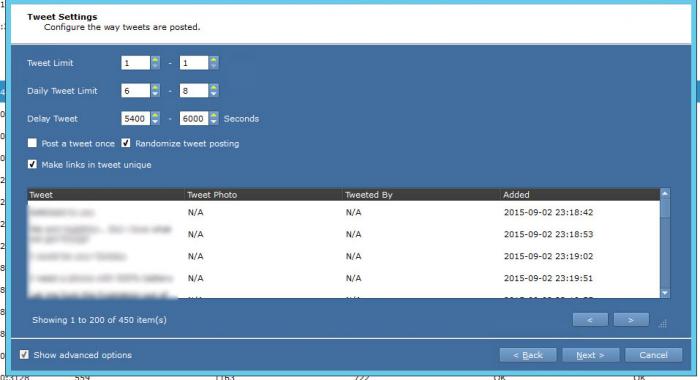Increase Daily Tweet Limit maximum with up arrow
The image size is (700, 380).
click(x=214, y=87)
